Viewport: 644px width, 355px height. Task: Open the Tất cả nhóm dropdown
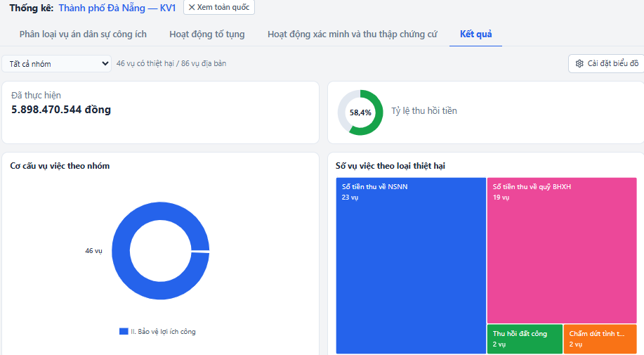[56, 64]
